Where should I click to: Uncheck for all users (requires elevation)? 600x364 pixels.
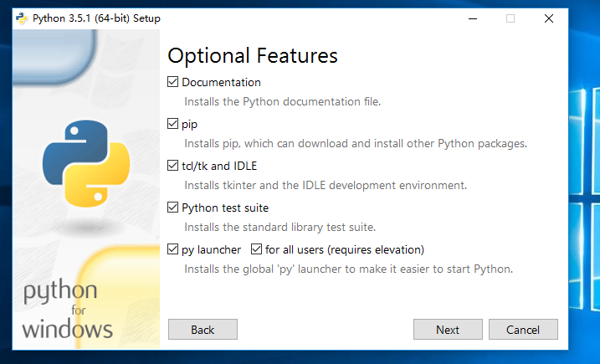256,249
